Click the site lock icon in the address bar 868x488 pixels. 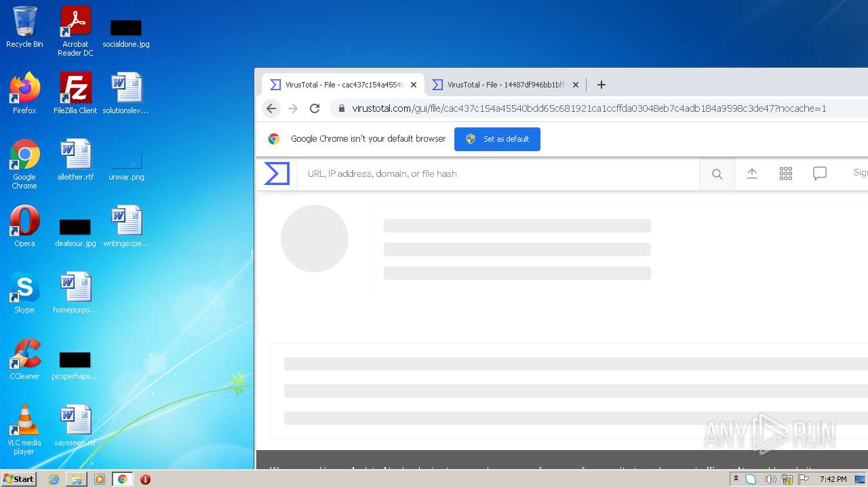[x=341, y=108]
